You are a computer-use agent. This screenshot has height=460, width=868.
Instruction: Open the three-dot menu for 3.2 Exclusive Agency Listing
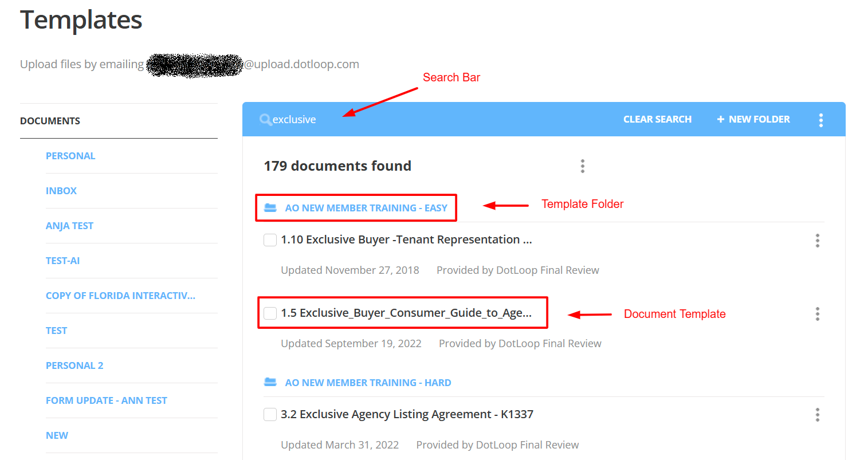pyautogui.click(x=817, y=415)
